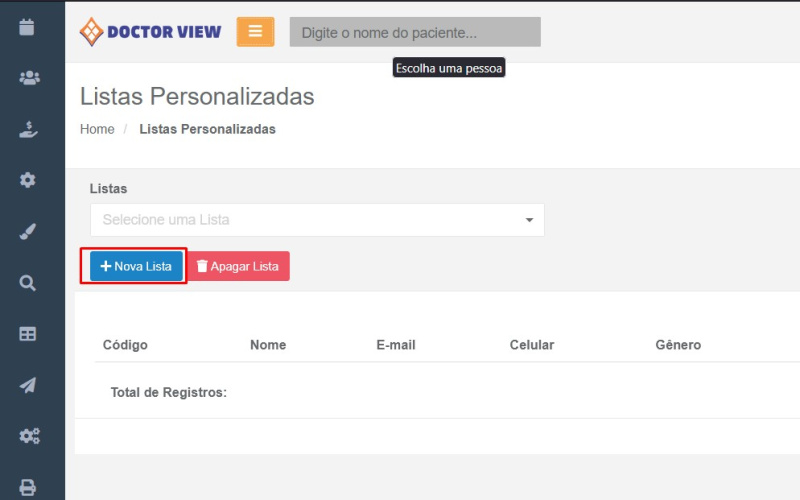
Task: Click the printer icon in sidebar
Action: (28, 487)
